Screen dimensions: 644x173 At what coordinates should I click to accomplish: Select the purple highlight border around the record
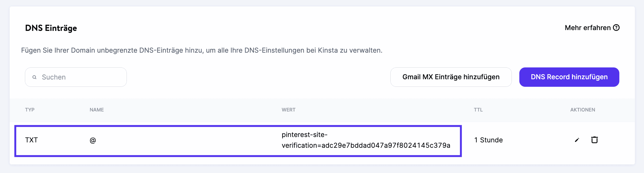tap(238, 126)
